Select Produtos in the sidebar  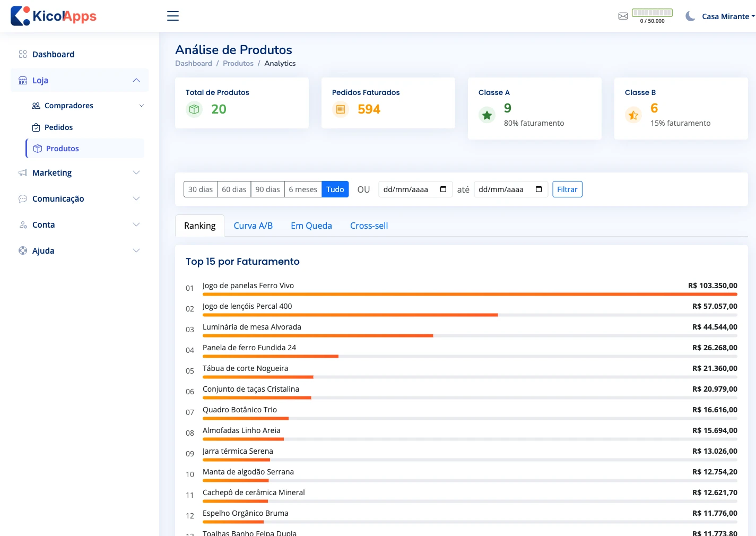click(85, 149)
